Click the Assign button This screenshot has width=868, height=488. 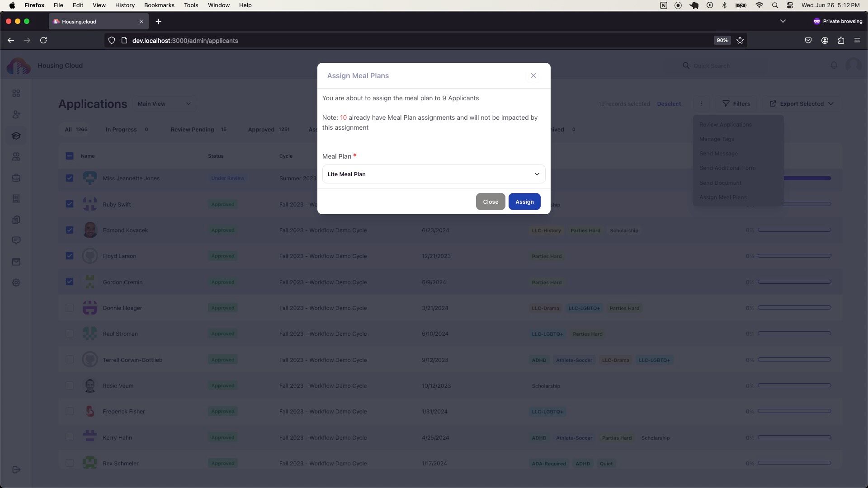coord(524,202)
